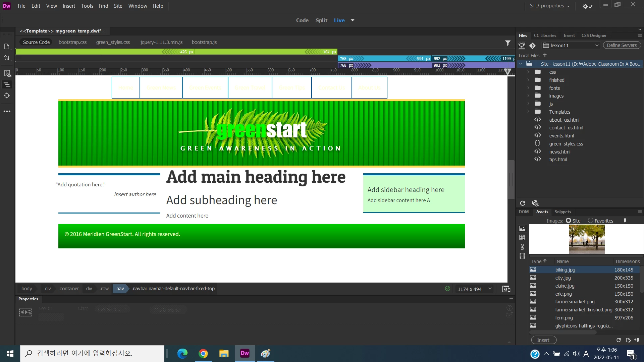The height and width of the screenshot is (362, 644).
Task: Open the Live view options dropdown arrow
Action: [353, 20]
